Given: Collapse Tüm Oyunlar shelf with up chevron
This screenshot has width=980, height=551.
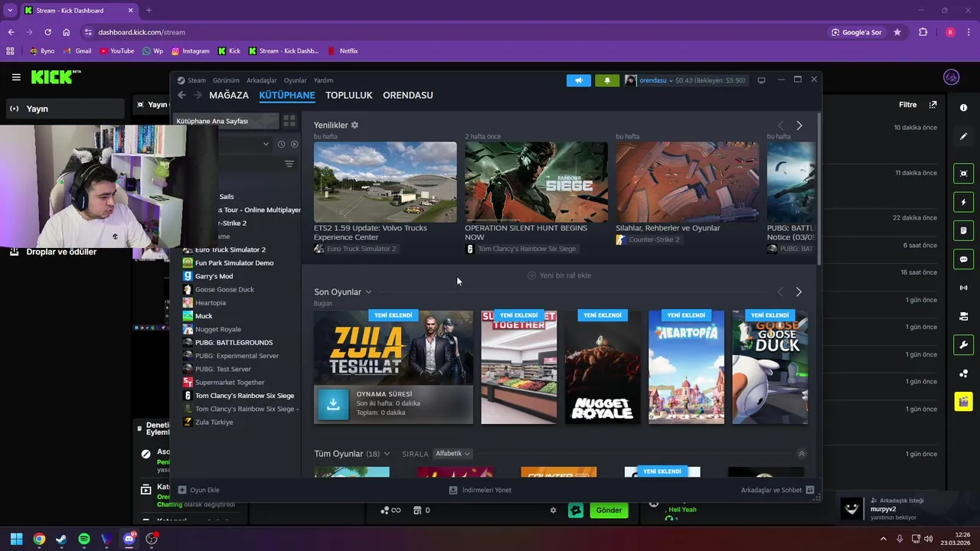Looking at the screenshot, I should pyautogui.click(x=802, y=454).
